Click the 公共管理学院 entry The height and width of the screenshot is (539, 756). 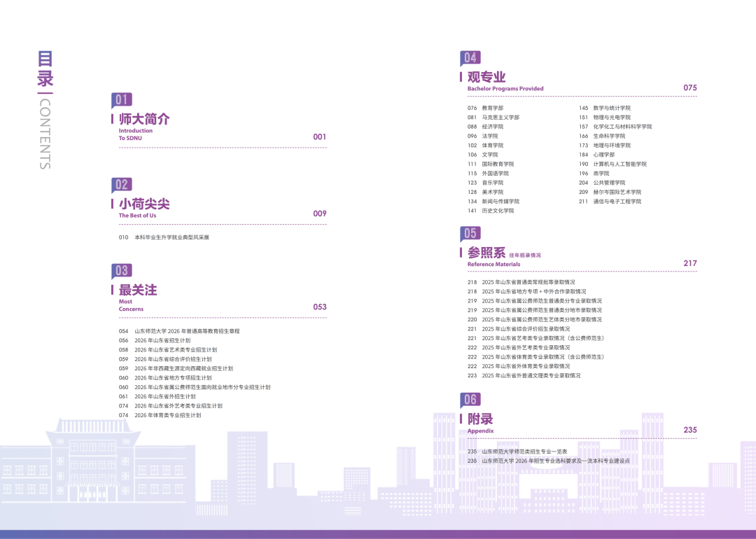click(602, 183)
